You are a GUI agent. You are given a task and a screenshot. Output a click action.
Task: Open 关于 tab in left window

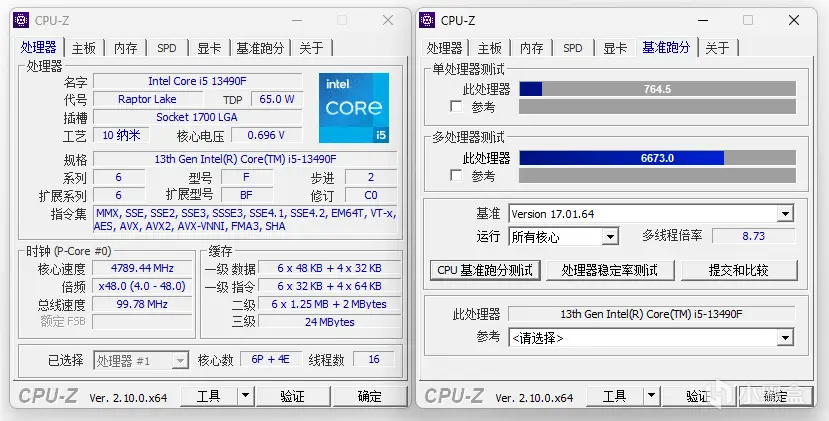click(x=311, y=48)
